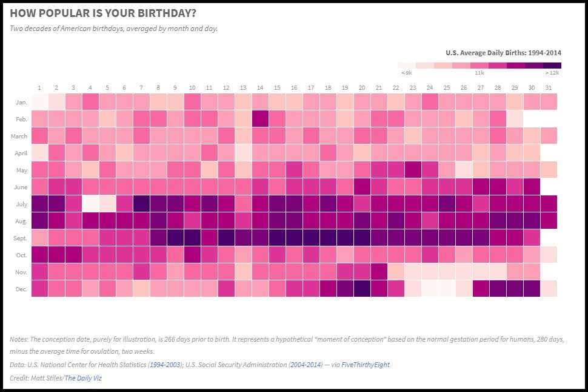Click the darkest legend swatch above '> 12k'
The width and height of the screenshot is (588, 392).
click(x=552, y=65)
